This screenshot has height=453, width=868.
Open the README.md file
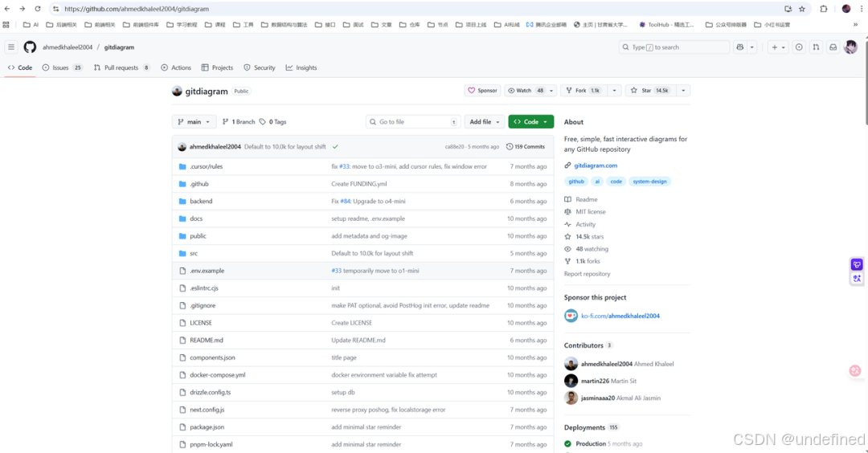click(x=207, y=341)
